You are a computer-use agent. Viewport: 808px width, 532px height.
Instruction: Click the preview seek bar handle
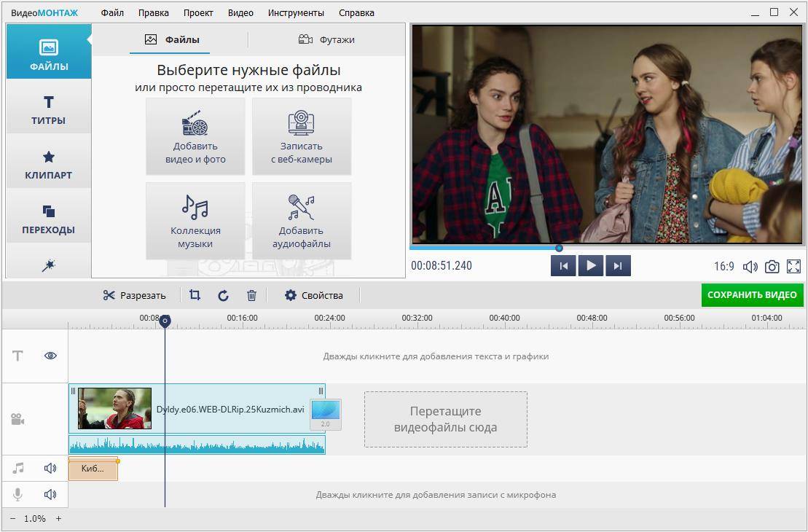pos(559,248)
